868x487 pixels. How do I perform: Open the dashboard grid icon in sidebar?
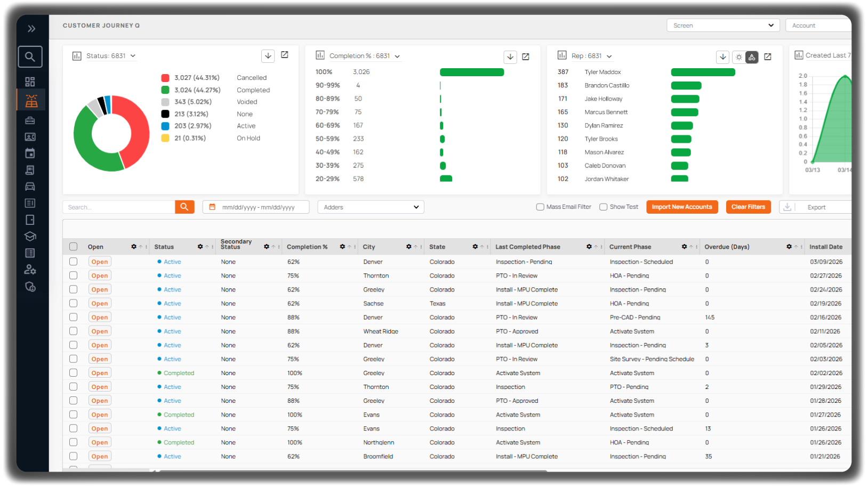pos(30,82)
